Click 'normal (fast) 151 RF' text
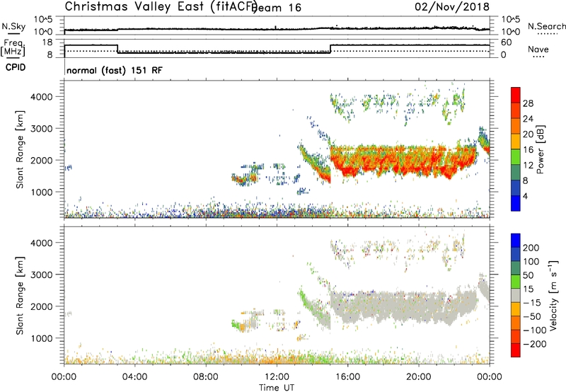566x392 pixels. tap(115, 70)
